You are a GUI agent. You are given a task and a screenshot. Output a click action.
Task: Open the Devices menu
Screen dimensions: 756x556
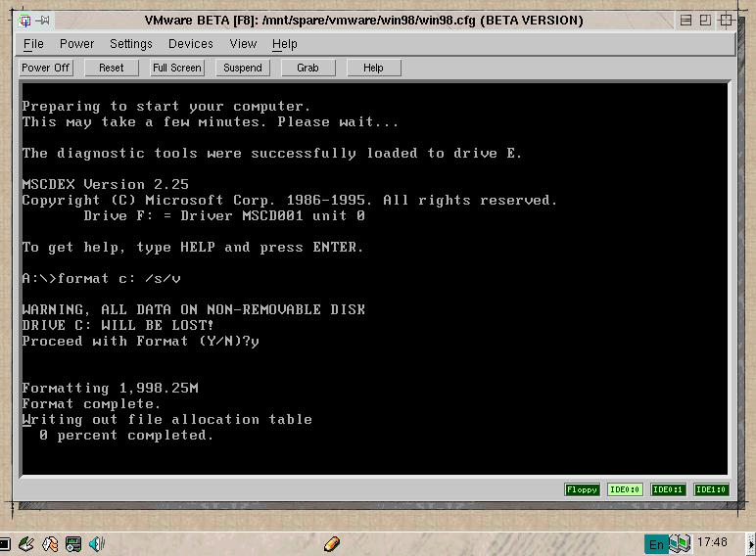click(190, 44)
